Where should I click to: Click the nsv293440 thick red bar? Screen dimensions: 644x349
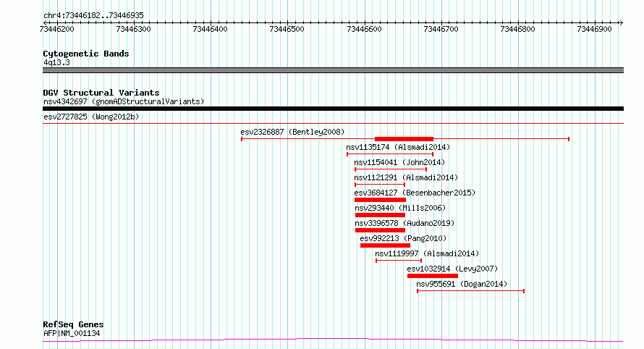coord(380,215)
